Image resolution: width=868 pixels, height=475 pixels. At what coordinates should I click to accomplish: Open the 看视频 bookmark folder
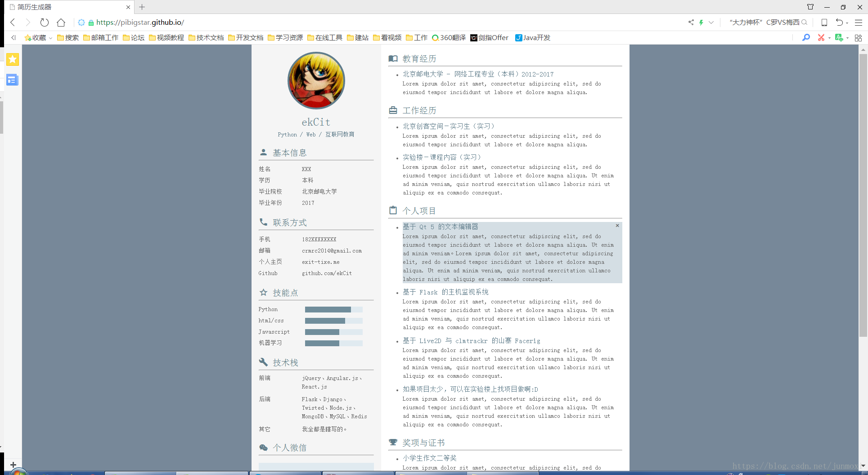point(387,38)
